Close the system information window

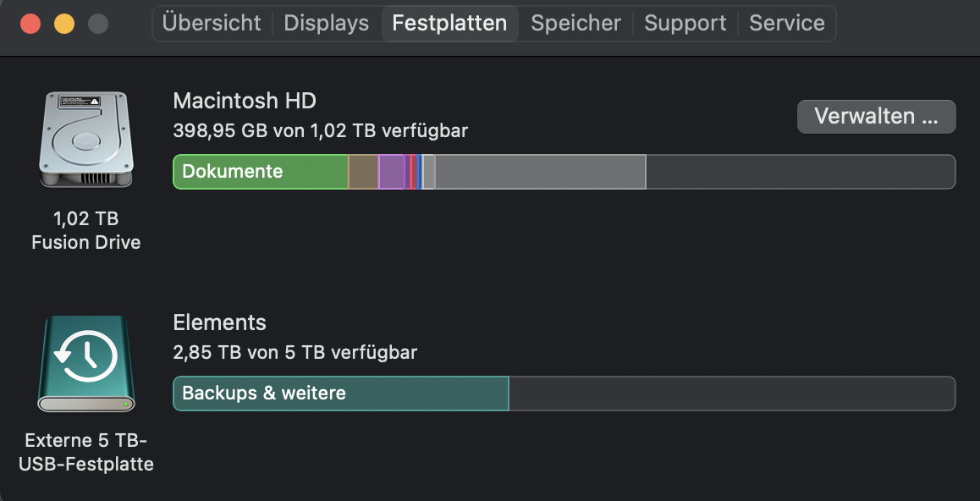click(x=30, y=23)
